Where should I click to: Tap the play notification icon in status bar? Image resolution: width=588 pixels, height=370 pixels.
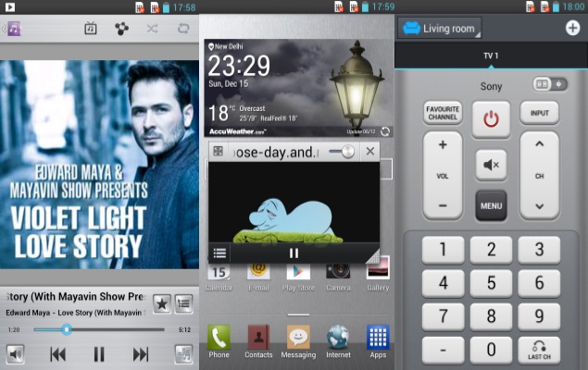pyautogui.click(x=10, y=7)
